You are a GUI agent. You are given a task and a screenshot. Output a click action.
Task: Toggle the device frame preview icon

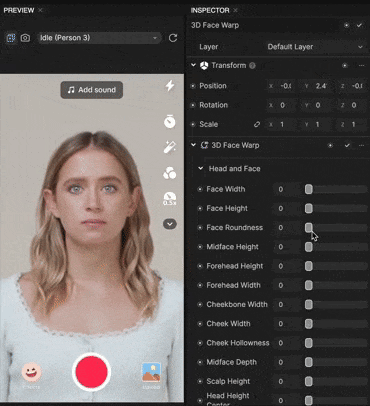[x=11, y=38]
